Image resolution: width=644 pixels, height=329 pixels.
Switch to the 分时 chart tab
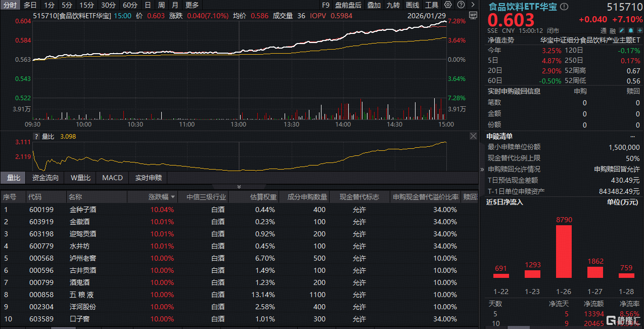[x=10, y=5]
